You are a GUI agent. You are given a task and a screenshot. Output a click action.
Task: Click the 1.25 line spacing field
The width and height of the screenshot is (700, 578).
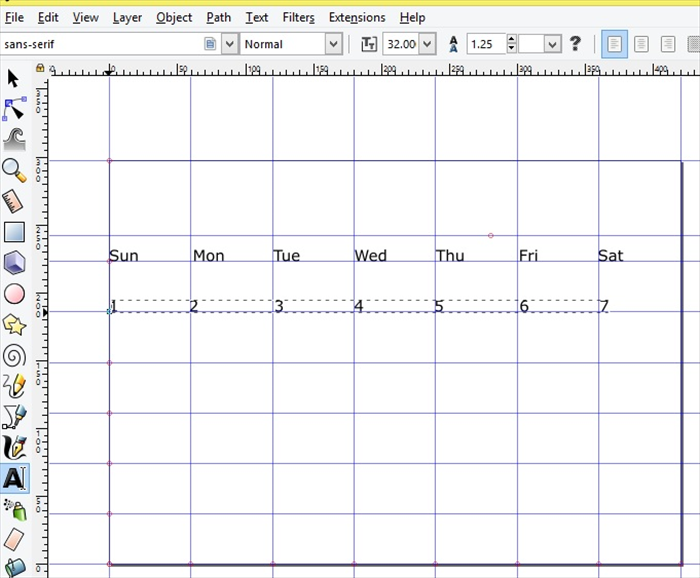coord(487,44)
